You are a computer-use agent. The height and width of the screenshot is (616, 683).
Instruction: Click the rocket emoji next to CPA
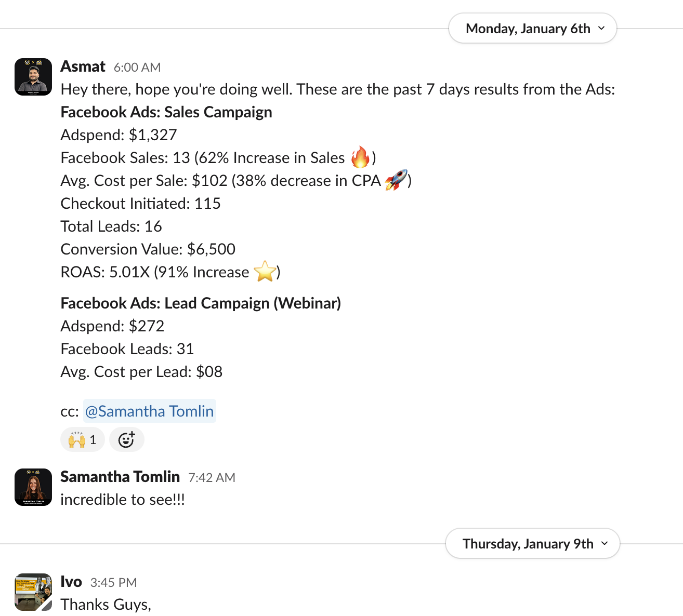pyautogui.click(x=396, y=180)
